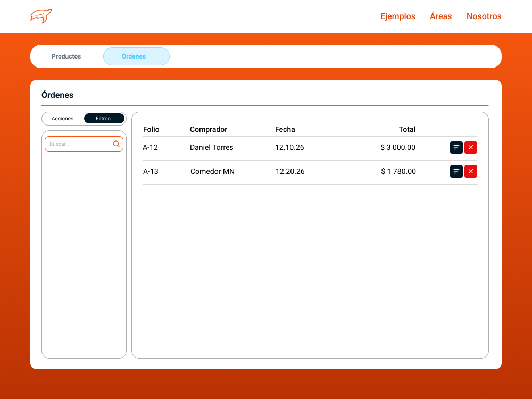Image resolution: width=532 pixels, height=399 pixels.
Task: Open the Ejemplos navigation link
Action: (x=397, y=16)
